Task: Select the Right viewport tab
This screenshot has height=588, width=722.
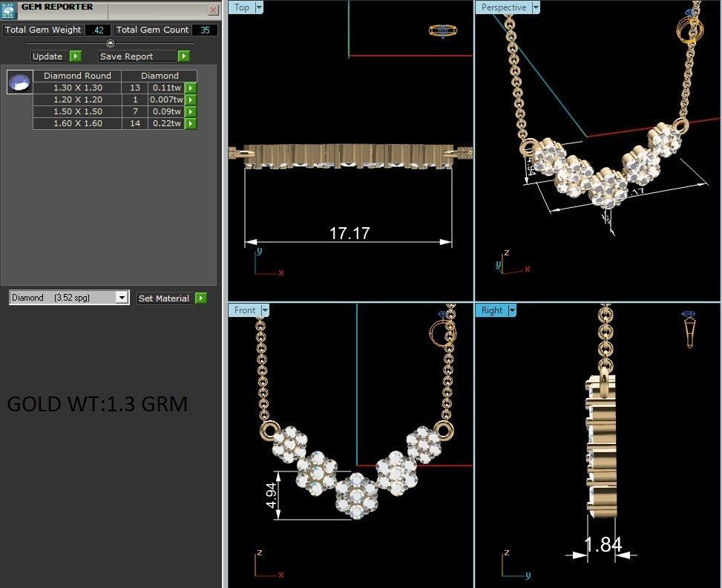Action: click(492, 310)
